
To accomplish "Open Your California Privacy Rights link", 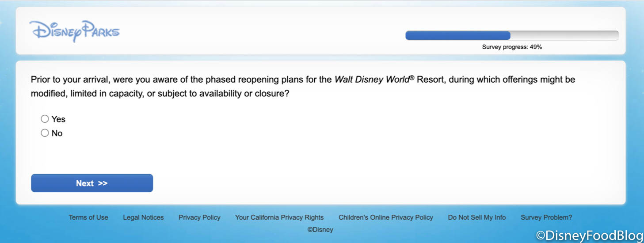I will click(x=279, y=217).
